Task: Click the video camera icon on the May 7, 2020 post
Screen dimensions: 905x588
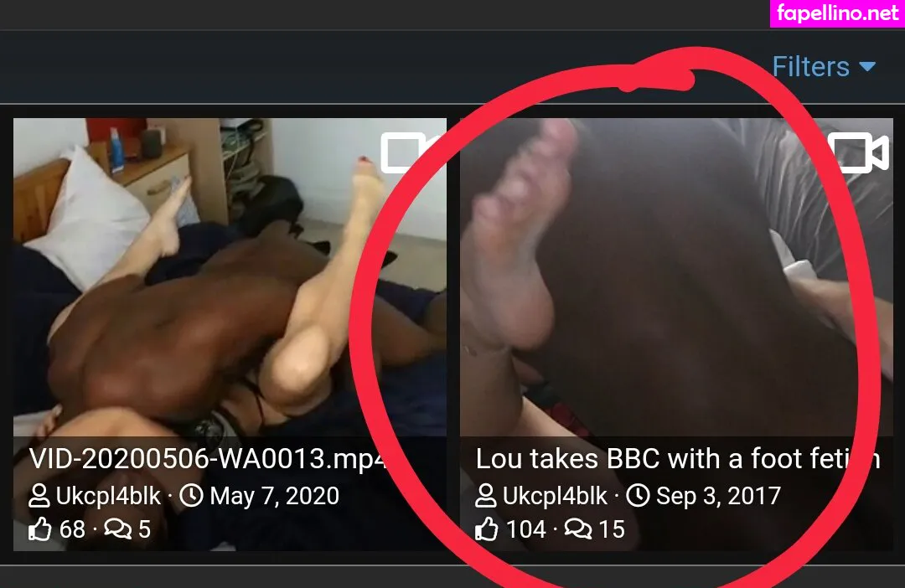Action: pos(404,153)
